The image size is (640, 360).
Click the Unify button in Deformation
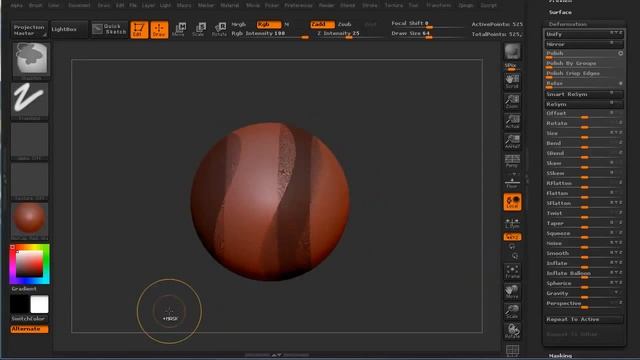pyautogui.click(x=584, y=34)
